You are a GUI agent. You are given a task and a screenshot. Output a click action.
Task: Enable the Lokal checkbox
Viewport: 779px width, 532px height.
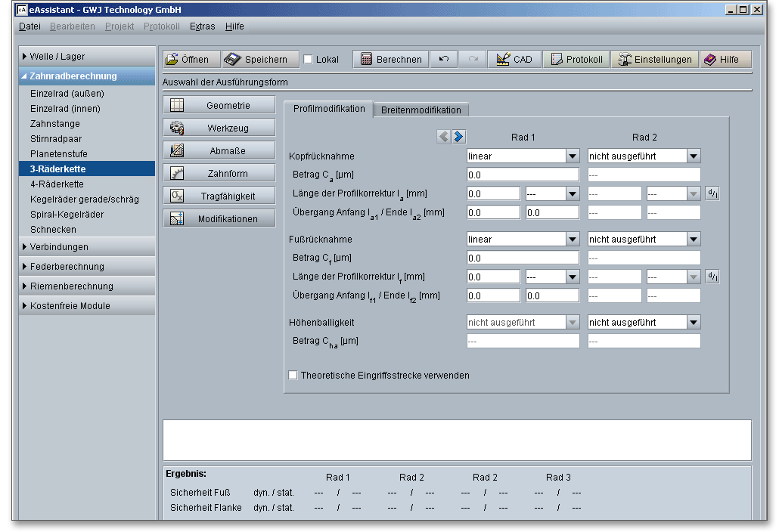pyautogui.click(x=309, y=60)
